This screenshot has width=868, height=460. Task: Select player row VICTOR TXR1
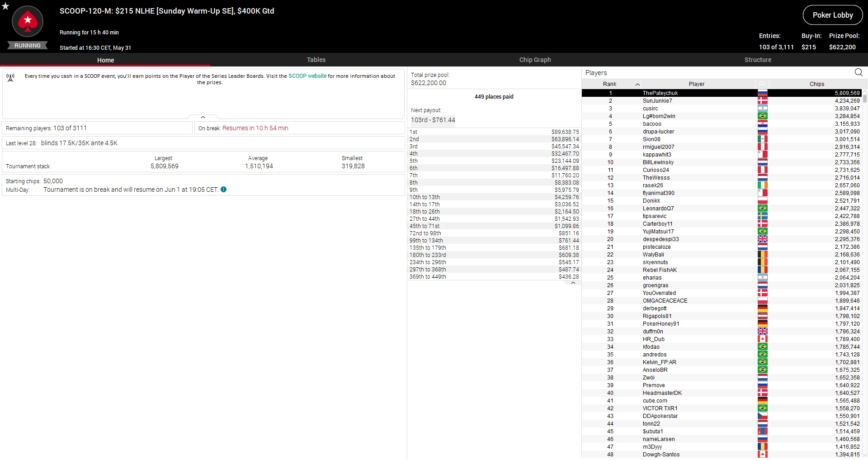[x=722, y=408]
